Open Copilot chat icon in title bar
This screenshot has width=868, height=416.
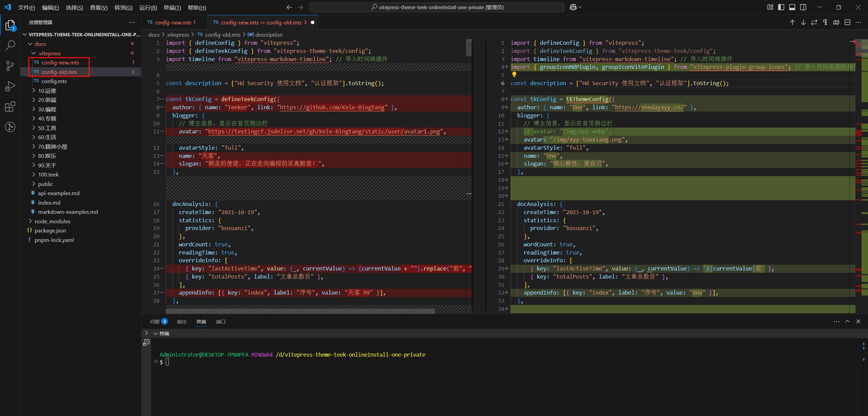click(575, 7)
